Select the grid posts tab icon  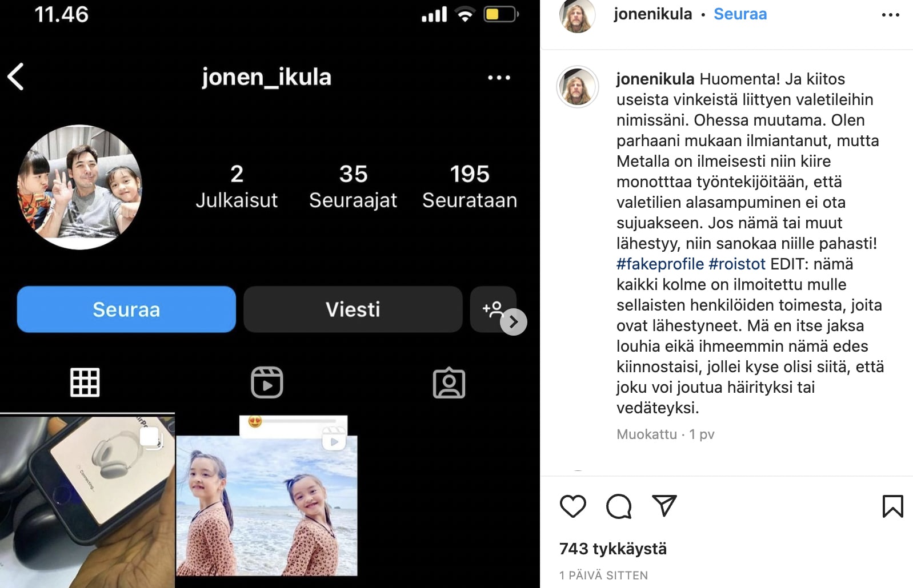(85, 382)
